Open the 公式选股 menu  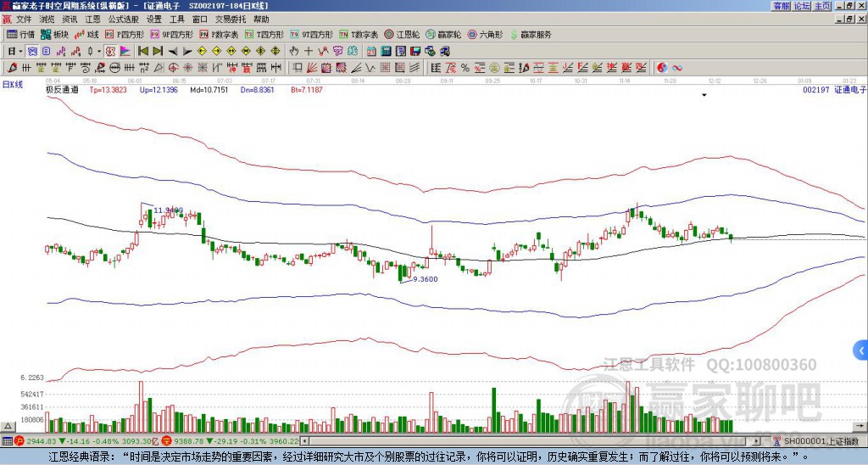pyautogui.click(x=124, y=20)
